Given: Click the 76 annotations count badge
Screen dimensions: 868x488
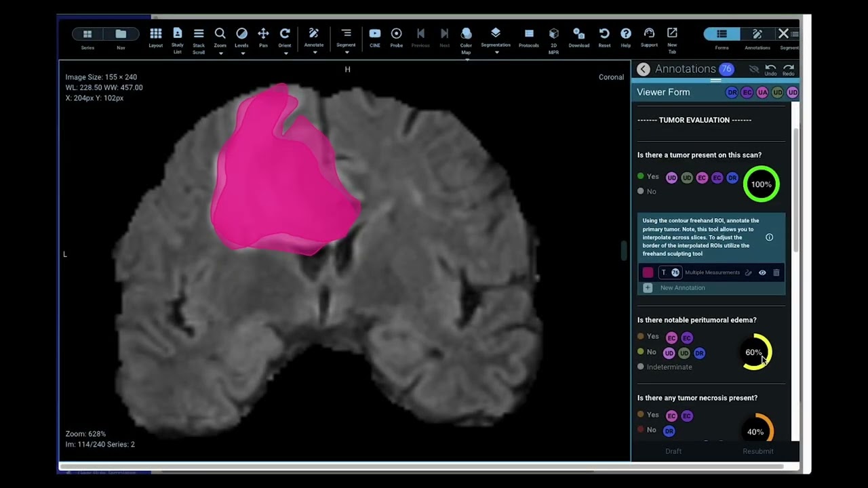Looking at the screenshot, I should click(726, 69).
